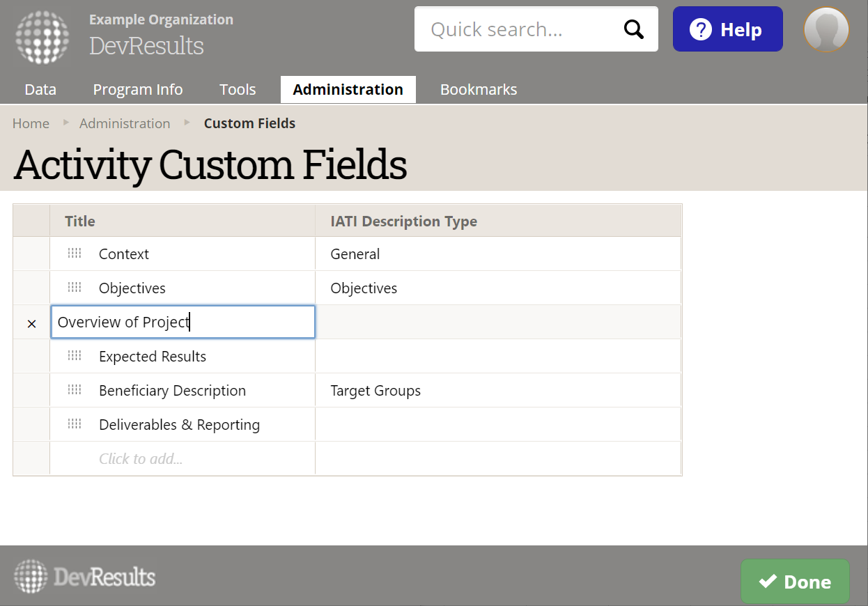Image resolution: width=868 pixels, height=606 pixels.
Task: Click the magnifying glass search icon
Action: 633,29
